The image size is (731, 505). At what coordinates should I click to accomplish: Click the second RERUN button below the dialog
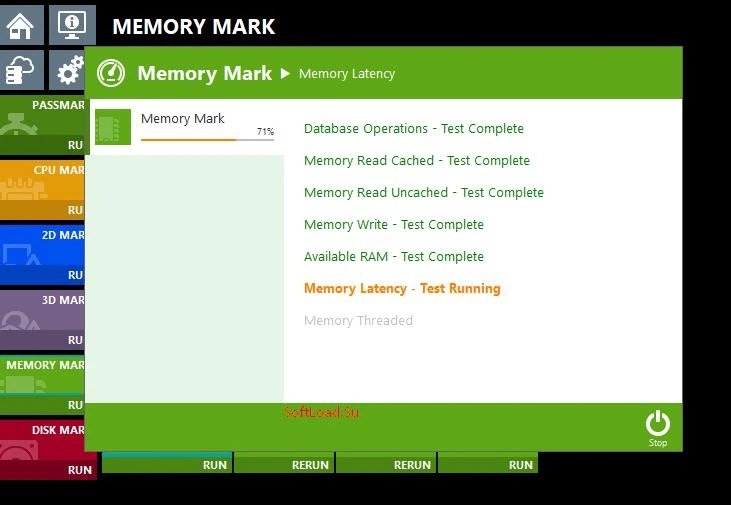[386, 464]
